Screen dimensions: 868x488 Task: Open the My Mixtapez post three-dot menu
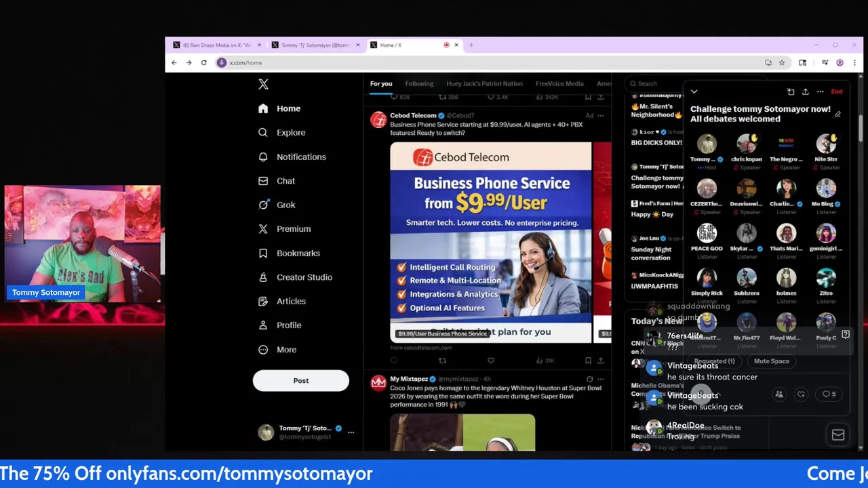pos(600,380)
